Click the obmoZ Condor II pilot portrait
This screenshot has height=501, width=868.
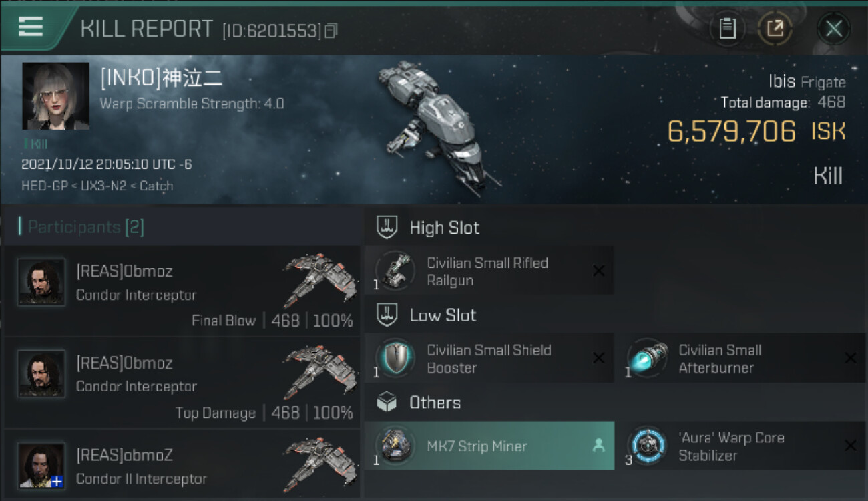[x=41, y=465]
